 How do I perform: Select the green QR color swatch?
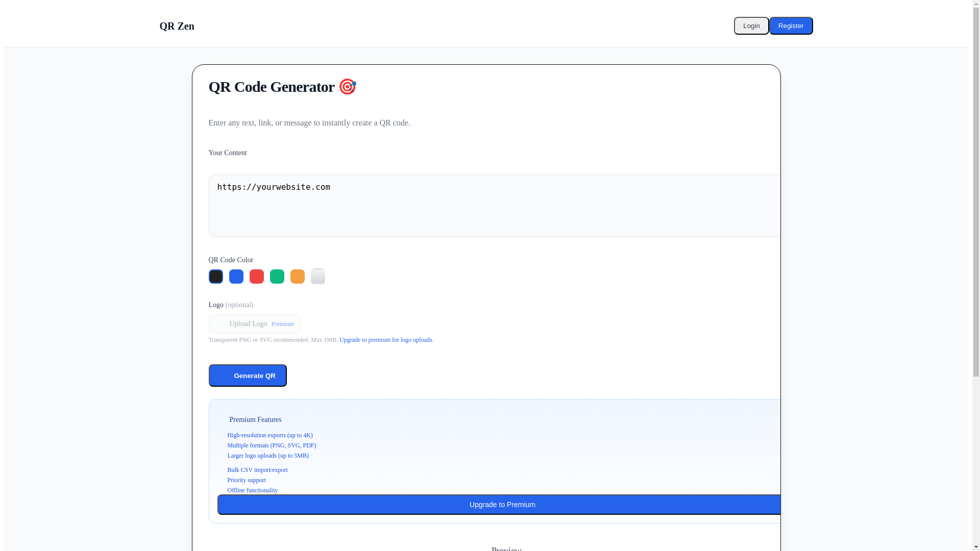tap(277, 277)
